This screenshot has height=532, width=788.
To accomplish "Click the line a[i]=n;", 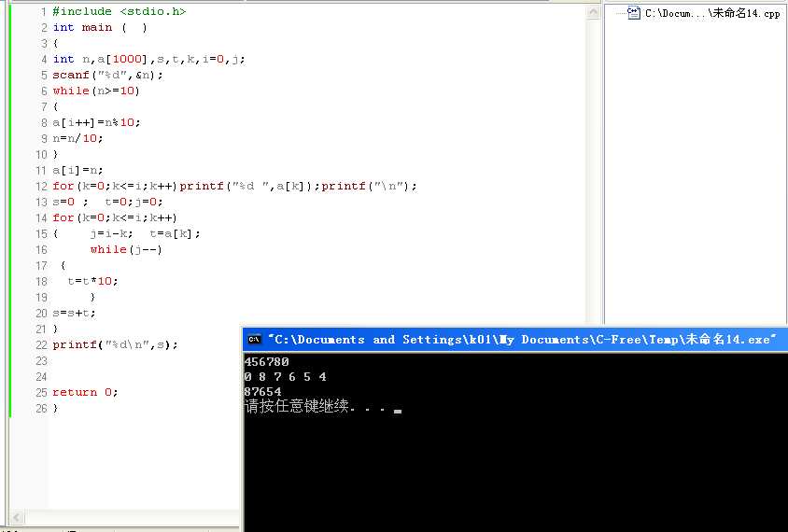I will coord(77,170).
